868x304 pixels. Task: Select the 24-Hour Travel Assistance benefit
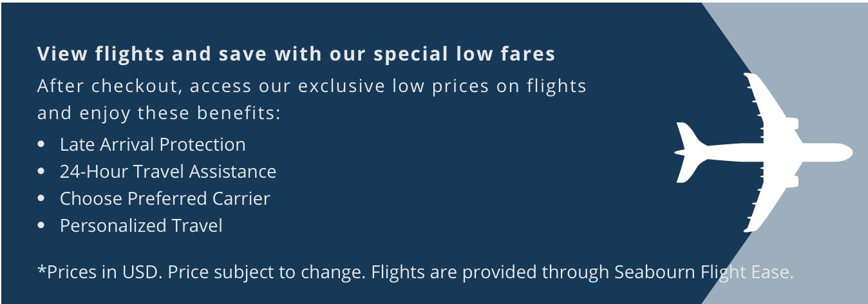pyautogui.click(x=168, y=172)
